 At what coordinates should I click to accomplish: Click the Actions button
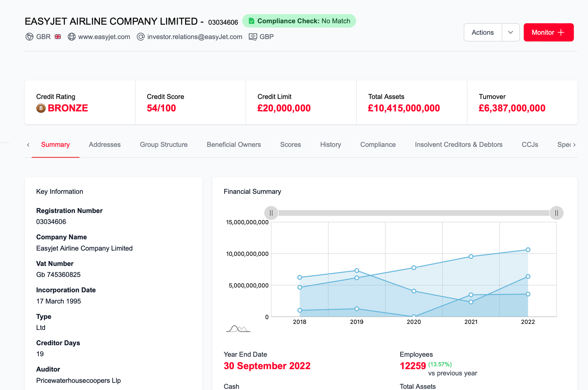click(x=483, y=32)
